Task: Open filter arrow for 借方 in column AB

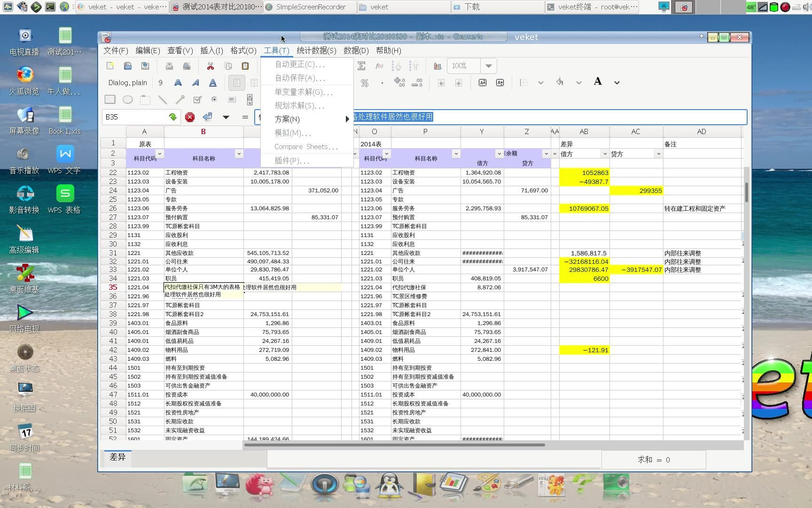Action: tap(605, 154)
